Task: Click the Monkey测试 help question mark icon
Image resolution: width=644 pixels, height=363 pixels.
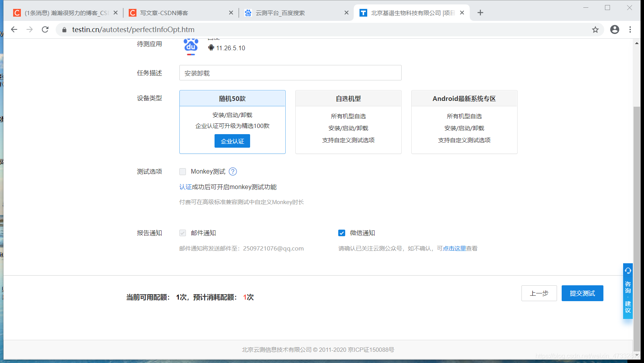Action: pos(233,171)
